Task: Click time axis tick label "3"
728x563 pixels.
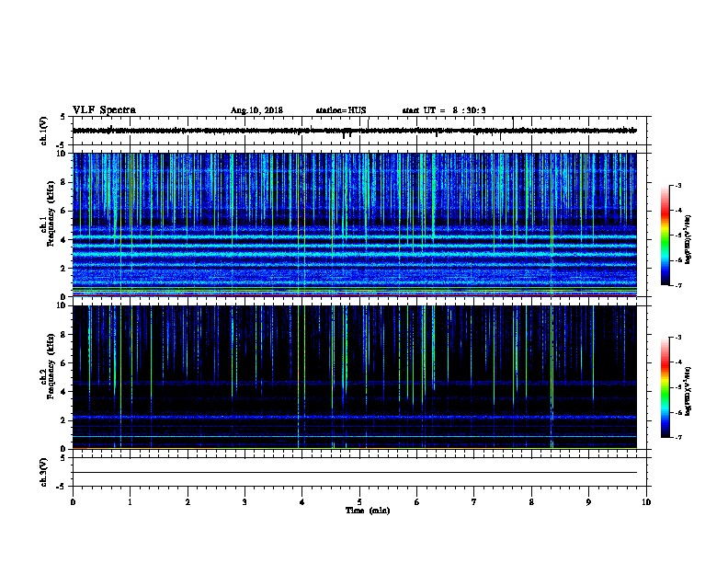Action: [x=245, y=502]
